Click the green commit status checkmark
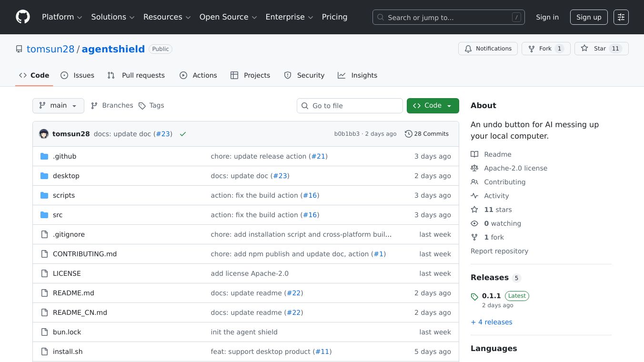The image size is (644, 362). coord(182,134)
